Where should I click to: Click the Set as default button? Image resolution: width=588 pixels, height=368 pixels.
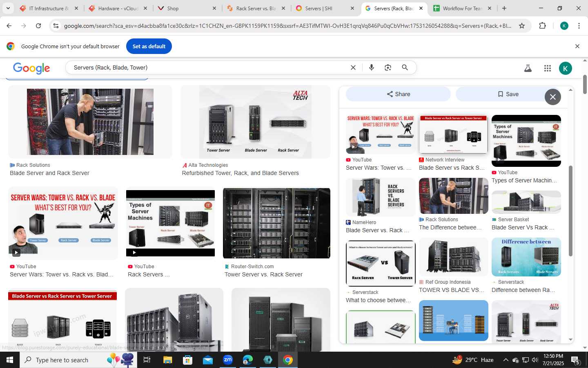(x=149, y=46)
